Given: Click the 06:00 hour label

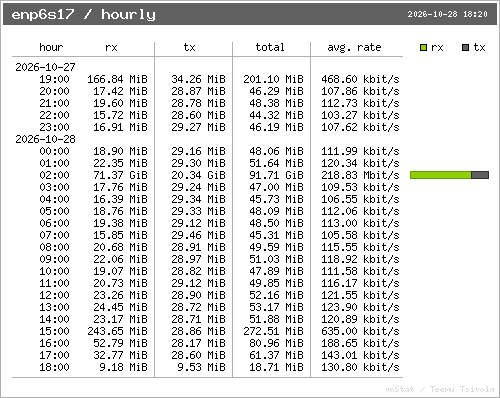Looking at the screenshot, I should coord(54,223).
